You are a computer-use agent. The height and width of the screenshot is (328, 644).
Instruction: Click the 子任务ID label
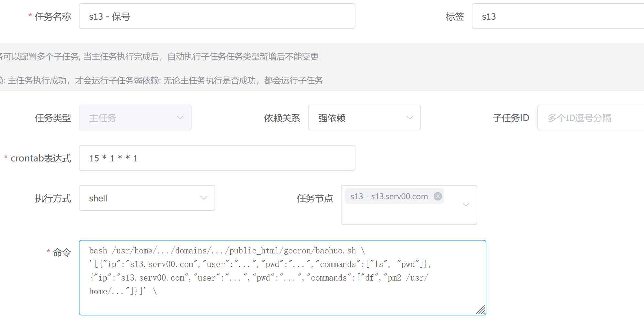coord(511,118)
